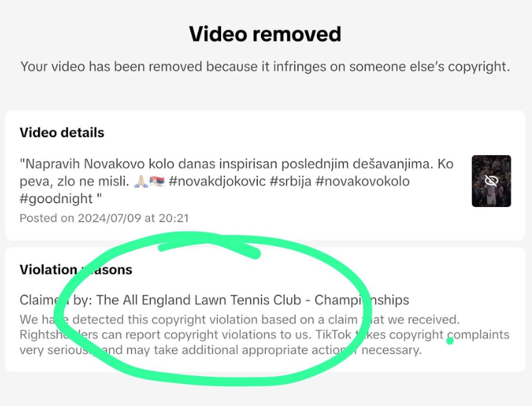The image size is (532, 406).
Task: Click the copyright infringement notice sentence
Action: [265, 67]
